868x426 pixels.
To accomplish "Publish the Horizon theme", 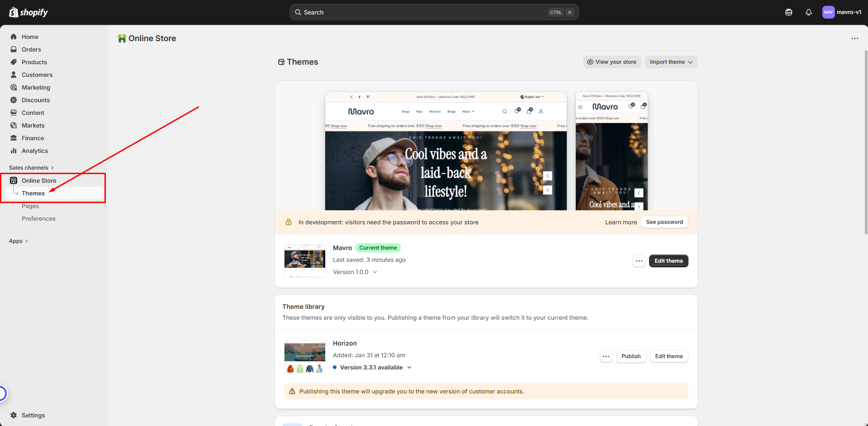I will coord(631,356).
